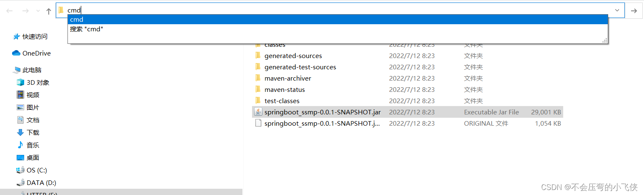Open the recent locations chevron

pyautogui.click(x=38, y=11)
